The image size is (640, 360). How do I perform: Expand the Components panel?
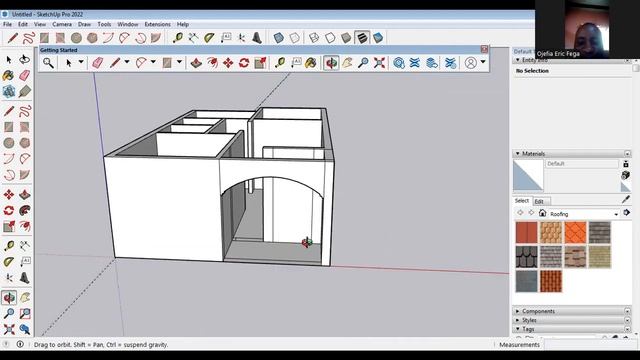(x=518, y=311)
